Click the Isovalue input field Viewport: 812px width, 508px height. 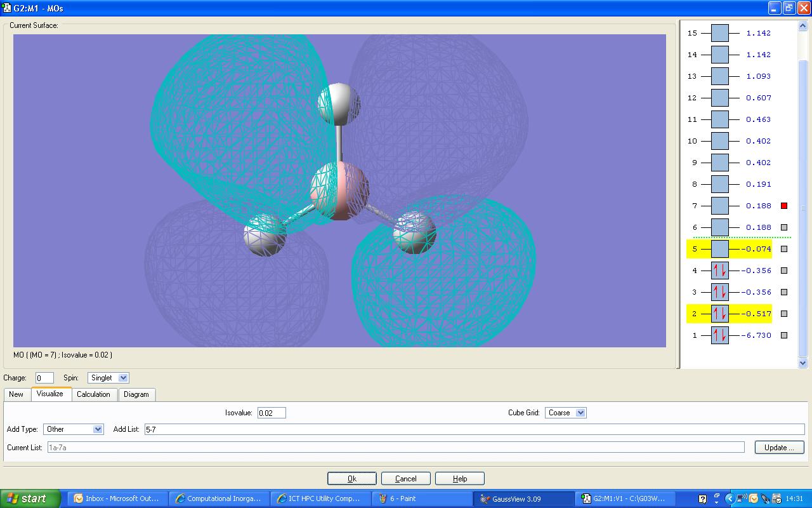point(272,413)
